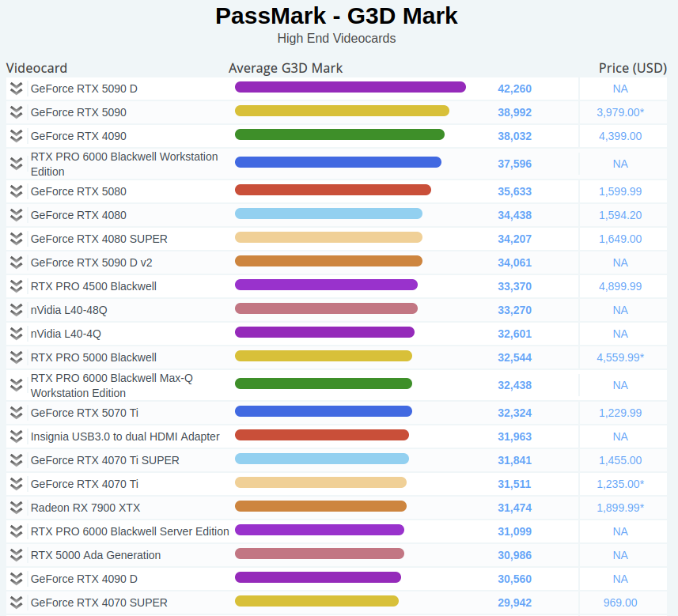Expand the nVidia L40-48Q row chevron
The height and width of the screenshot is (616, 678).
click(17, 310)
